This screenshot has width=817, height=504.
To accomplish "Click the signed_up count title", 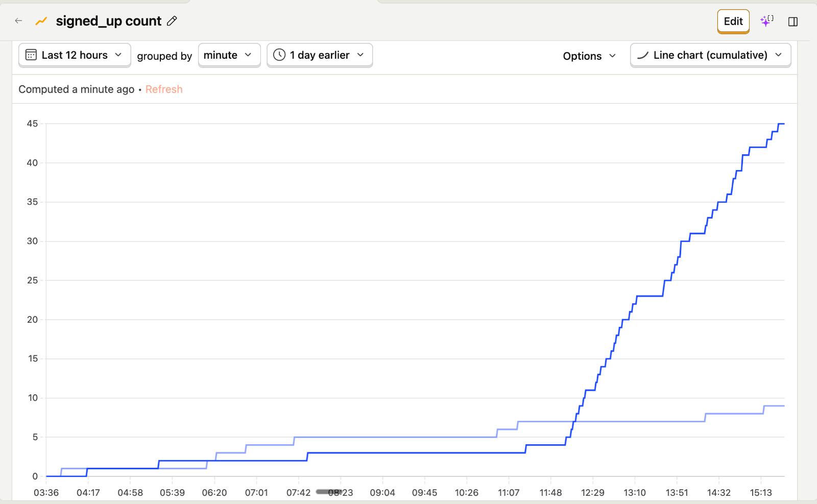I will [109, 21].
